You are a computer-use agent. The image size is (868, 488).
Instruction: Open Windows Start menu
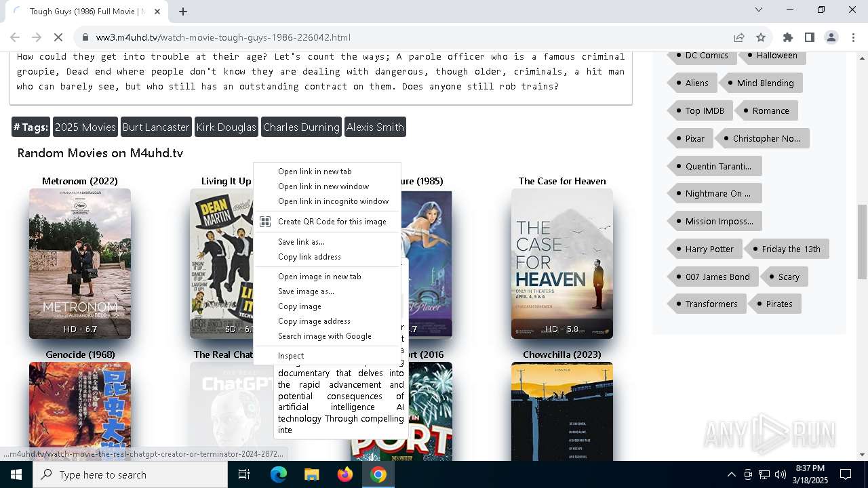click(16, 474)
